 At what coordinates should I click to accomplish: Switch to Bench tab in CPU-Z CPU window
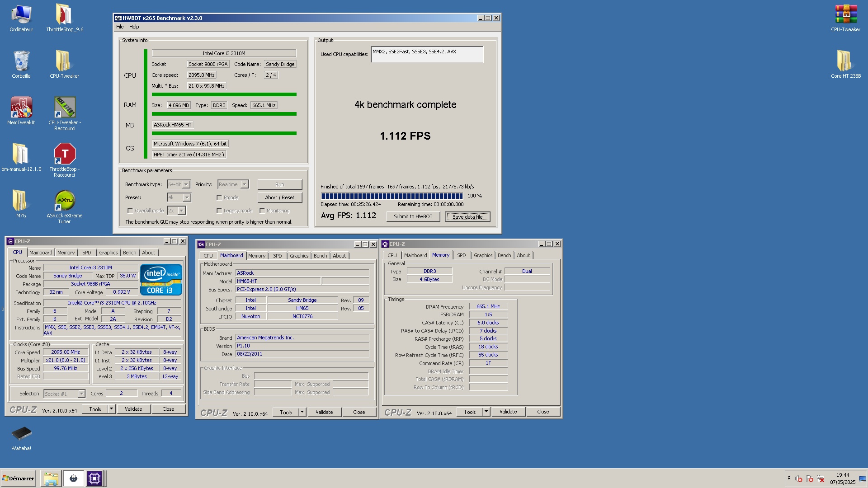coord(129,253)
